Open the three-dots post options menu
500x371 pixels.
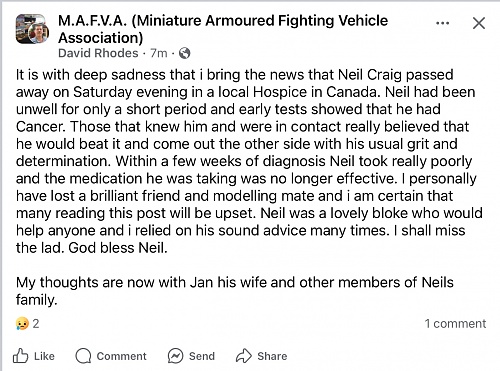442,23
